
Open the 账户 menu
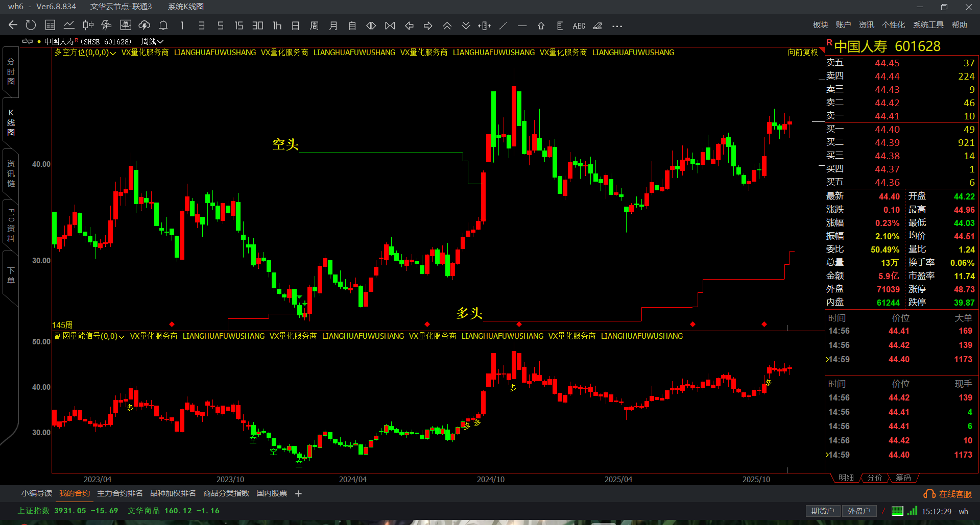(x=844, y=25)
